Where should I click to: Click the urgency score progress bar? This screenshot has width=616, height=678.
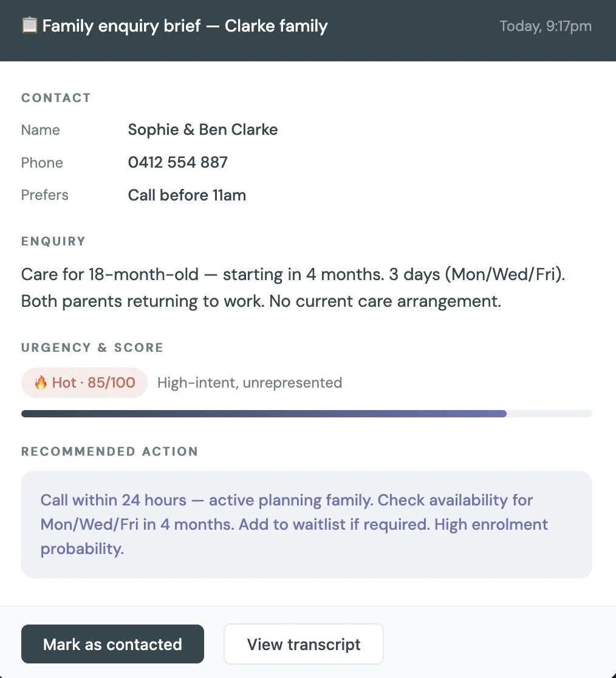pos(307,414)
